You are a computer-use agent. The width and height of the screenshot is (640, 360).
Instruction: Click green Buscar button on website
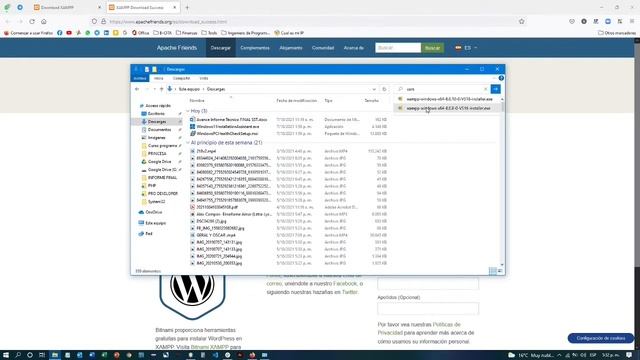432,48
